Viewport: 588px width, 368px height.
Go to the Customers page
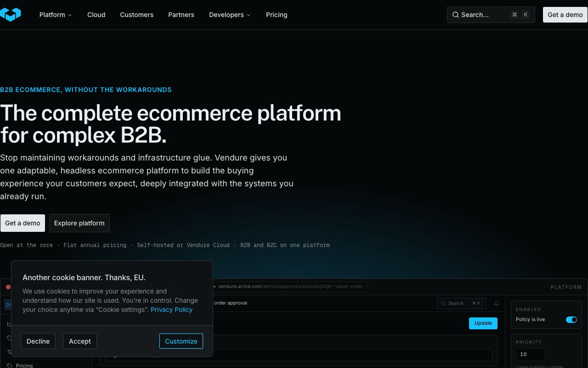pyautogui.click(x=137, y=15)
